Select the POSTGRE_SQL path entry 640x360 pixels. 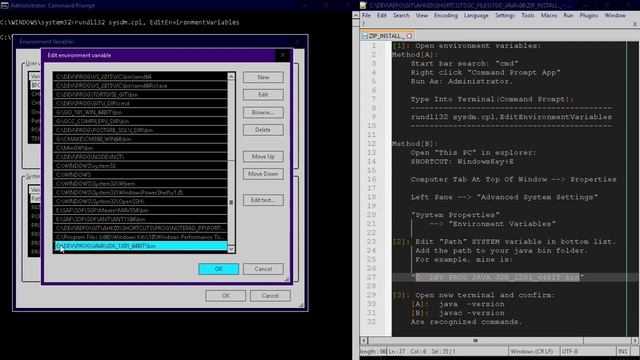(x=140, y=130)
